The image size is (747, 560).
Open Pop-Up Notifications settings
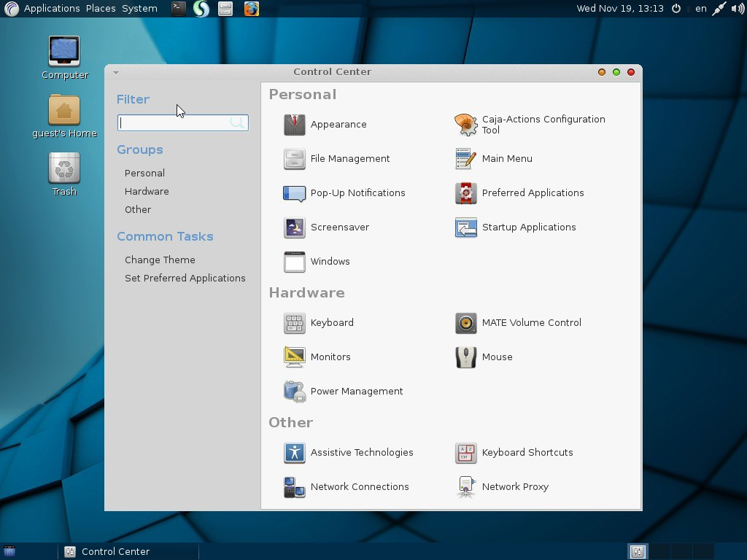[344, 192]
